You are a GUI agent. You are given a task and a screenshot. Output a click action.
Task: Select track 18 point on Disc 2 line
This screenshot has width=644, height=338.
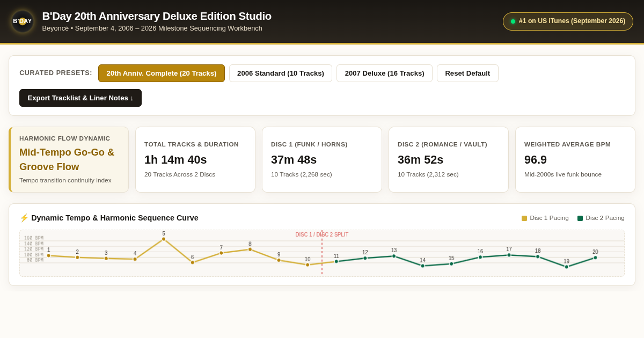pyautogui.click(x=538, y=256)
